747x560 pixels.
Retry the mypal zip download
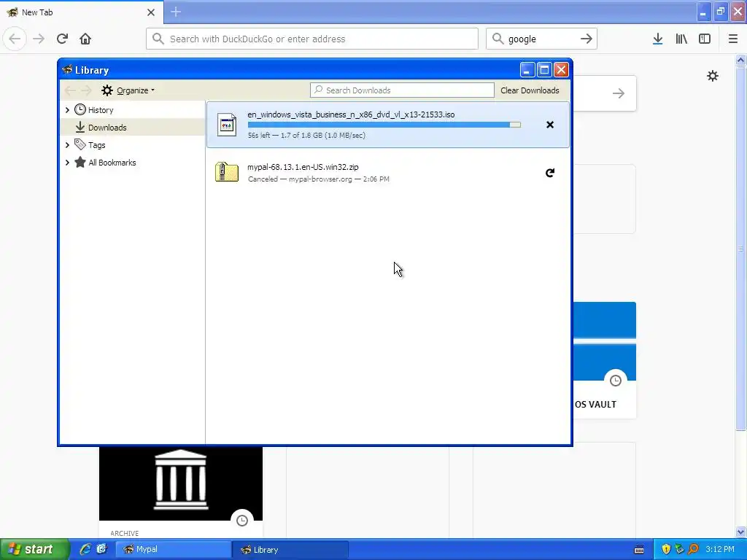point(550,173)
